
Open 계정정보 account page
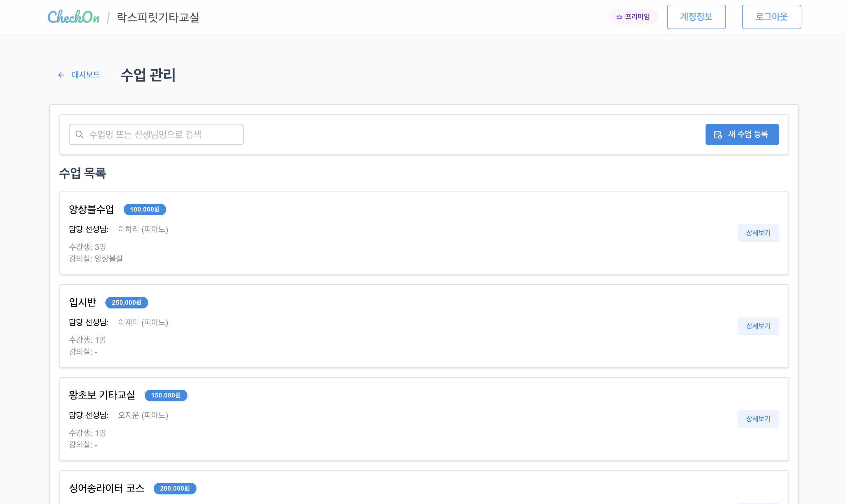coord(696,17)
